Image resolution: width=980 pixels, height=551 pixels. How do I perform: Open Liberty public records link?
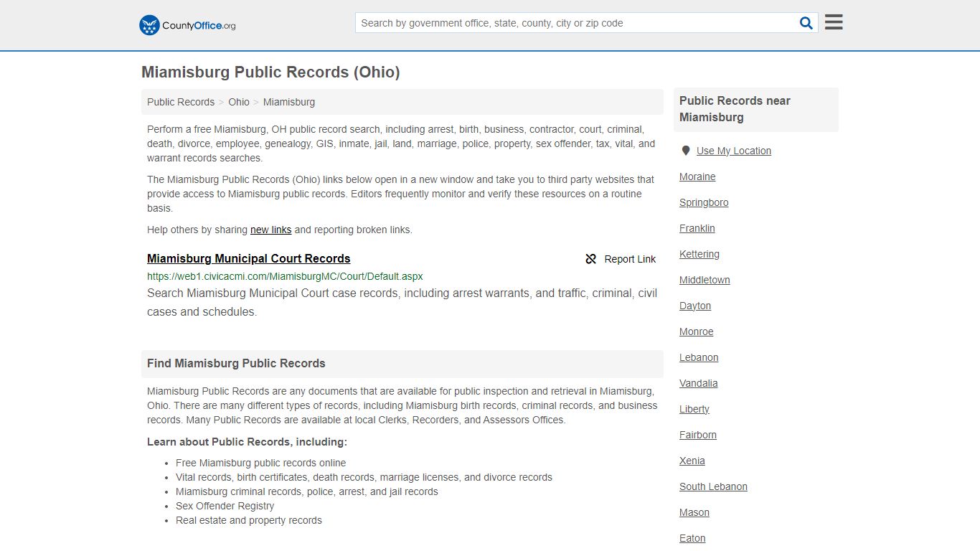coord(694,409)
